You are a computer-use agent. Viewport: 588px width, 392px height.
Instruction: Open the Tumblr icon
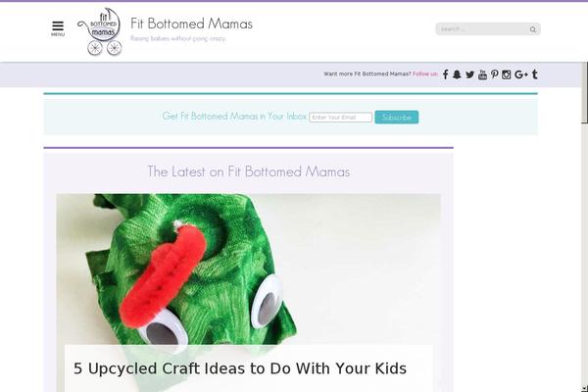click(x=535, y=74)
